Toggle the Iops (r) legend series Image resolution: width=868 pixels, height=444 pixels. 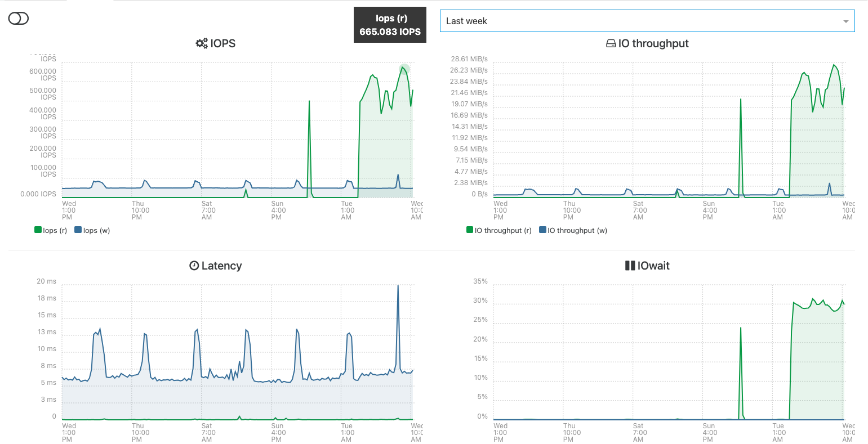tap(51, 230)
